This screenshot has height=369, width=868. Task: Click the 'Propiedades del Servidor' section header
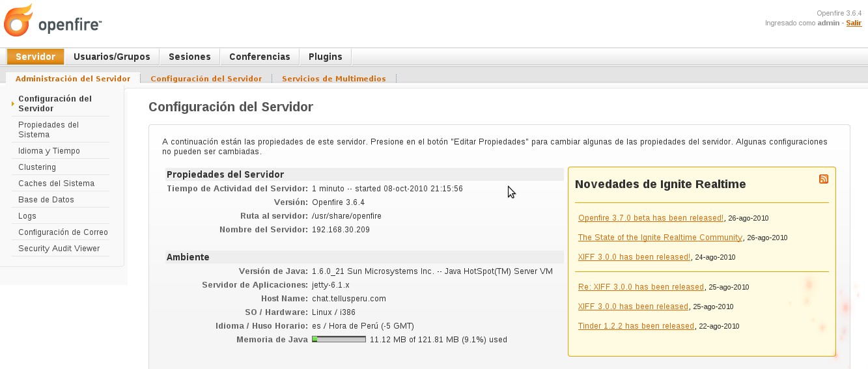pyautogui.click(x=225, y=174)
